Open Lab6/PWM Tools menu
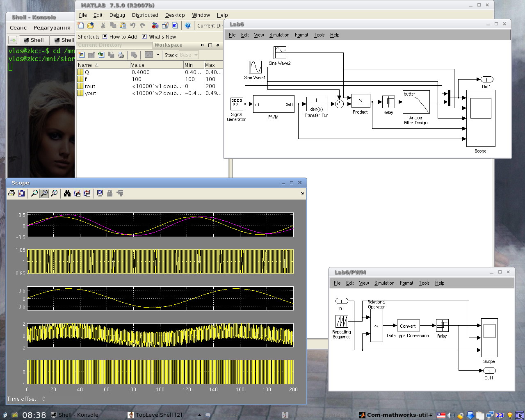The width and height of the screenshot is (525, 420). (x=424, y=283)
